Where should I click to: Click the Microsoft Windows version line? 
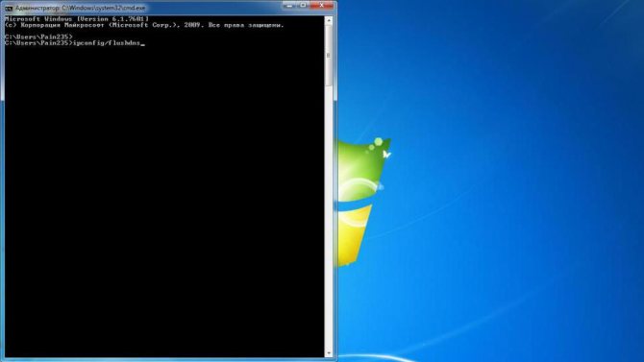(77, 19)
